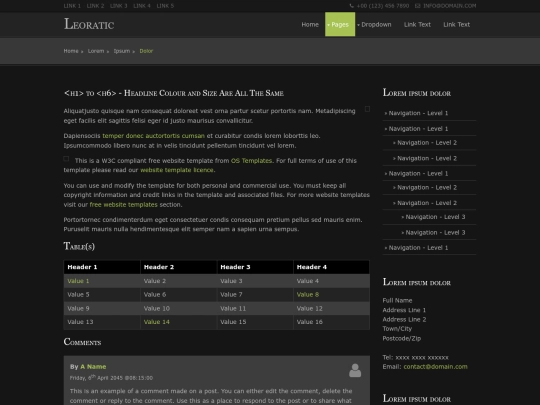Click the info@domain.com address text
Screen dimensions: 540x405
[449, 6]
